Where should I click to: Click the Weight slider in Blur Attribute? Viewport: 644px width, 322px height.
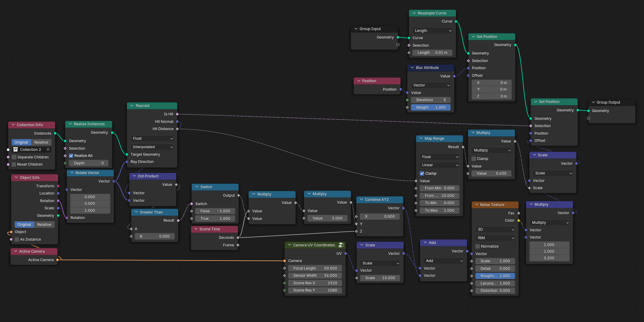pos(431,108)
